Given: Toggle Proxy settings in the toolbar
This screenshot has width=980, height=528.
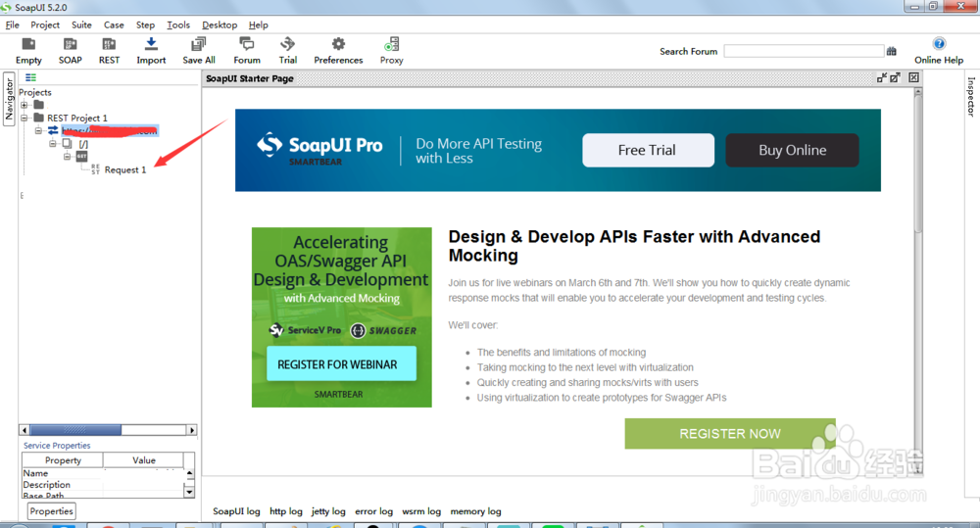Looking at the screenshot, I should (391, 51).
